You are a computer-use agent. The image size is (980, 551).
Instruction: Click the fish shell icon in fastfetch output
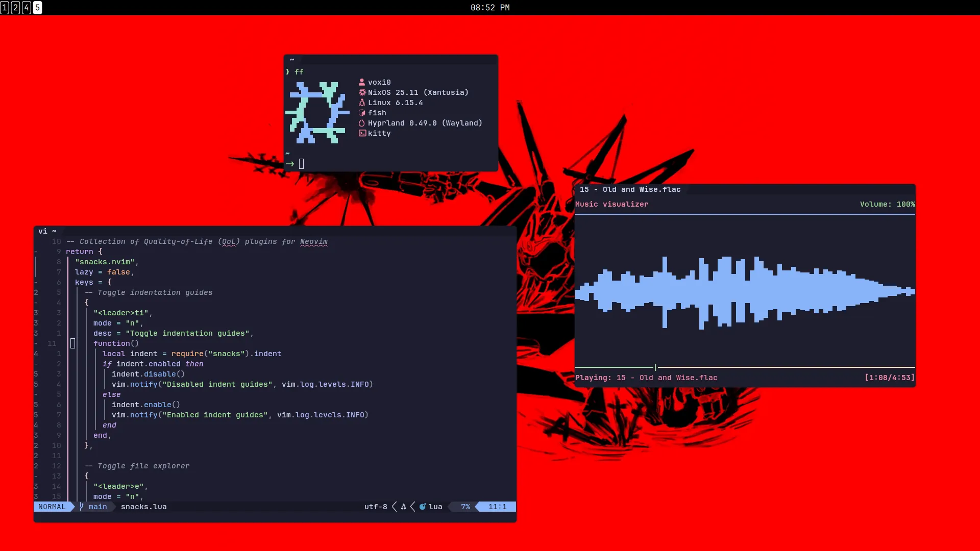362,113
